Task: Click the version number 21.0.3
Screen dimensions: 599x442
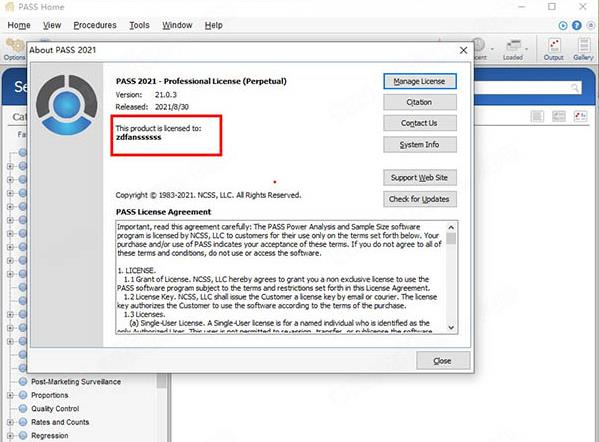Action: 166,95
